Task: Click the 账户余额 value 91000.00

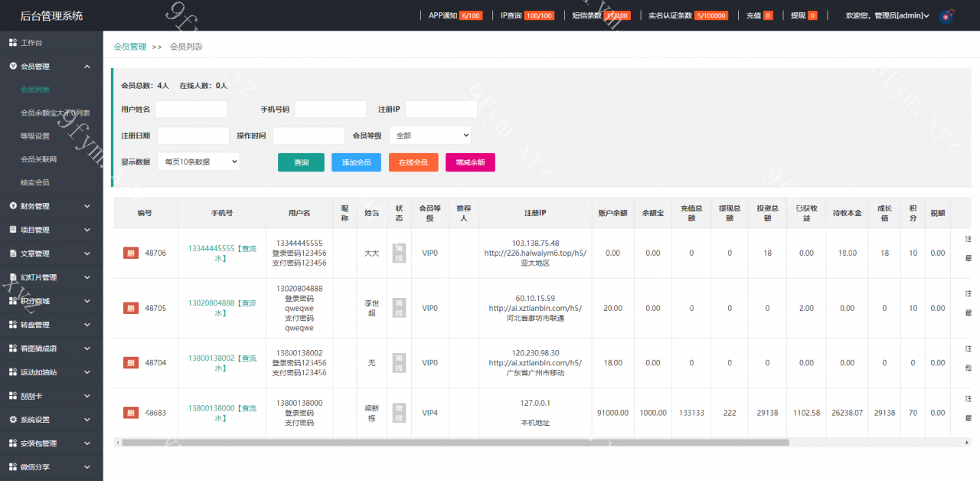Action: point(612,413)
